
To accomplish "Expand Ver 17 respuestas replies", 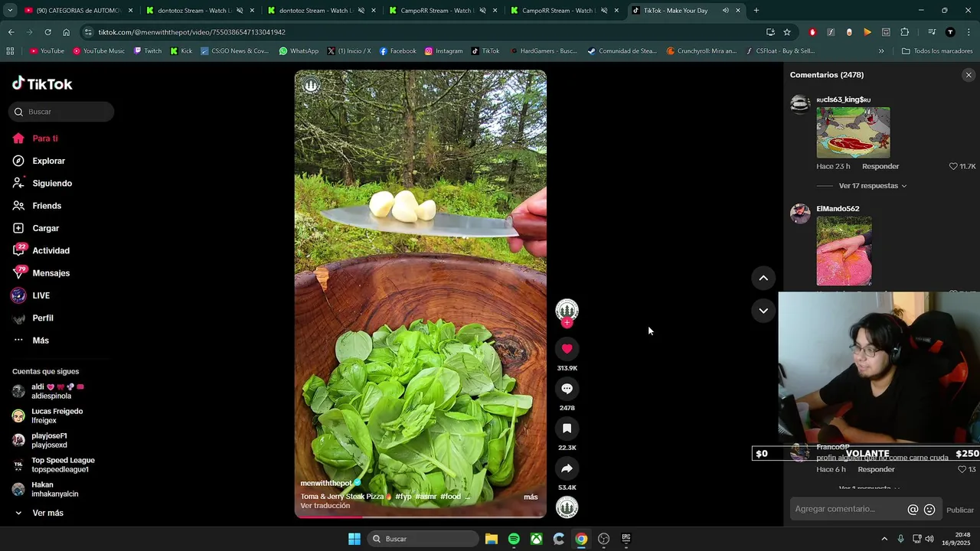I will (x=872, y=186).
